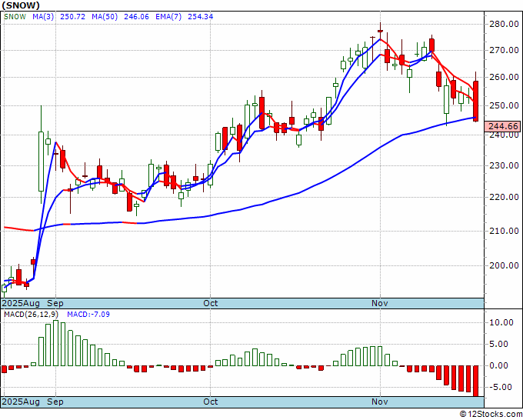Click the 260.00 price axis label
523x420 pixels.
tap(504, 77)
